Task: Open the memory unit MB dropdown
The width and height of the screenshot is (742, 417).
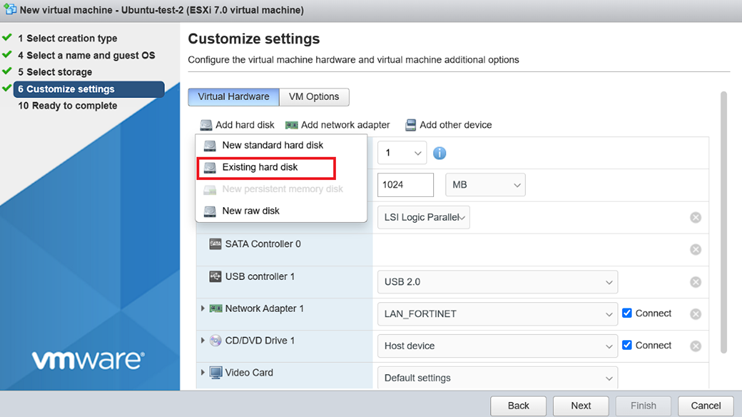Action: (486, 185)
